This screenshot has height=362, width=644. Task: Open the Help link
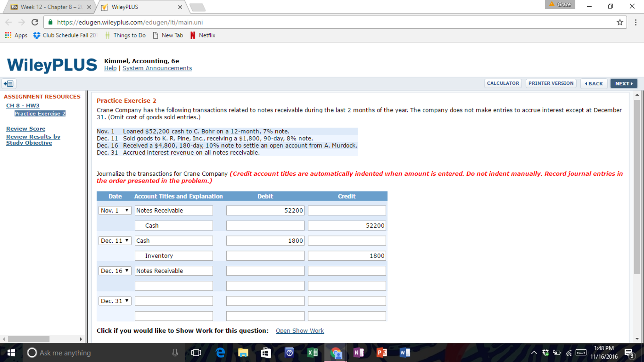[110, 68]
